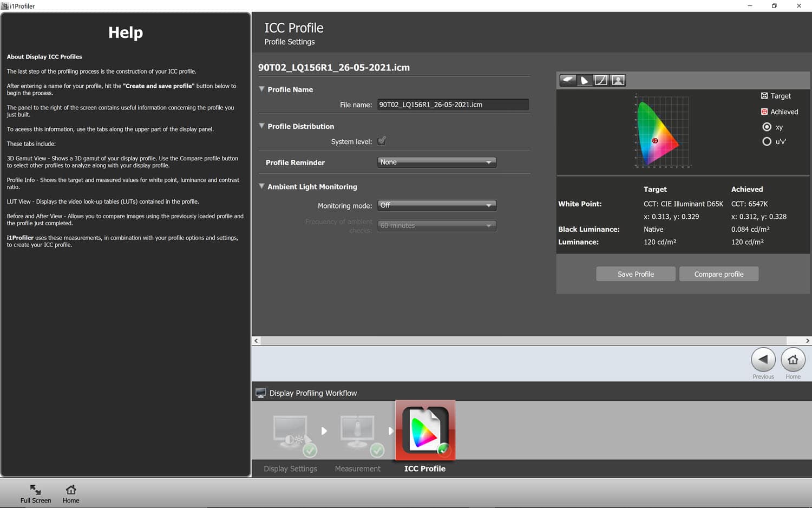
Task: Collapse the Profile Distribution section
Action: [262, 126]
